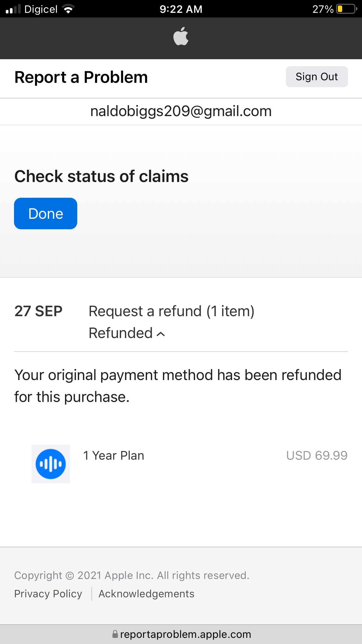Tap the lock icon in address bar
Image resolution: width=362 pixels, height=644 pixels.
point(115,634)
